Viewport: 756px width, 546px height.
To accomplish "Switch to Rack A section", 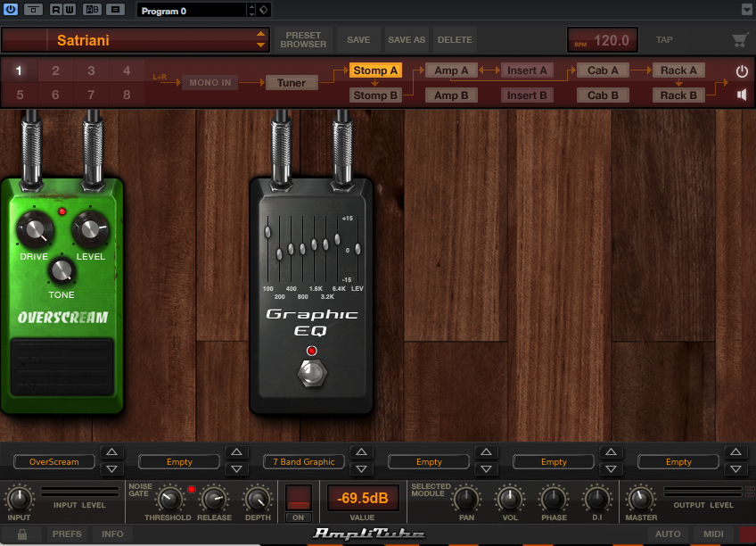I will pyautogui.click(x=678, y=70).
